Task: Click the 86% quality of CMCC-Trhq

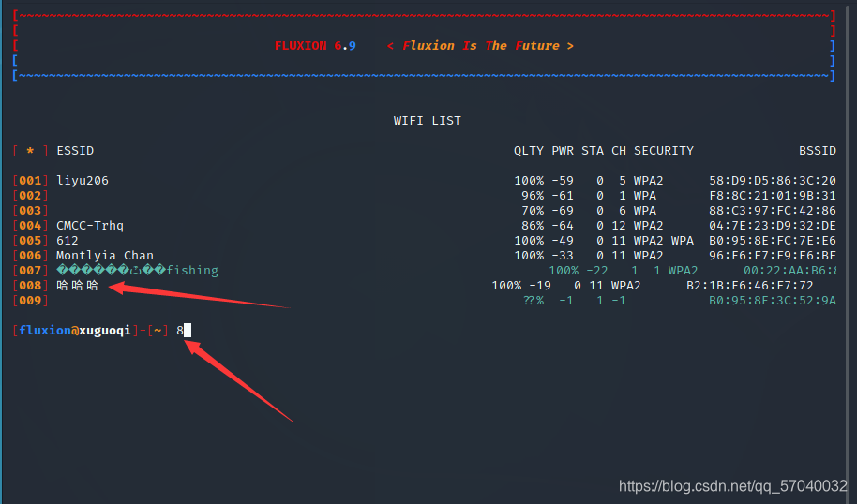Action: pyautogui.click(x=533, y=226)
